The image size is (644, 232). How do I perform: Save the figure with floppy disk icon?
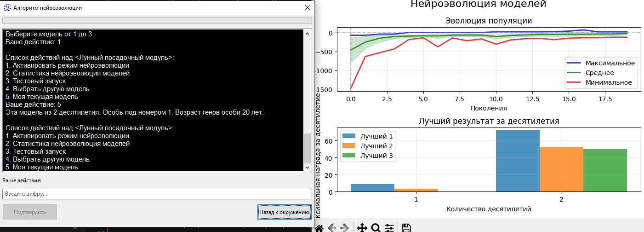click(406, 227)
